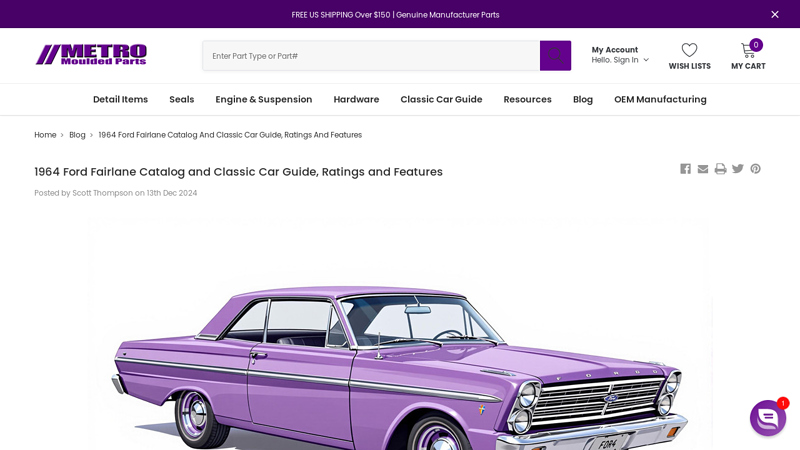This screenshot has height=450, width=800.
Task: Select the article title heading text
Action: 238,172
